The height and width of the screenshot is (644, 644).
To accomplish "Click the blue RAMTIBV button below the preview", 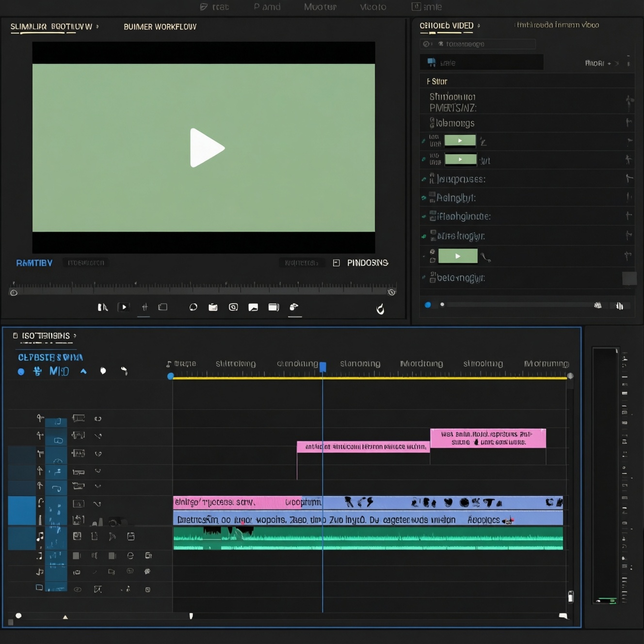I will 34,263.
